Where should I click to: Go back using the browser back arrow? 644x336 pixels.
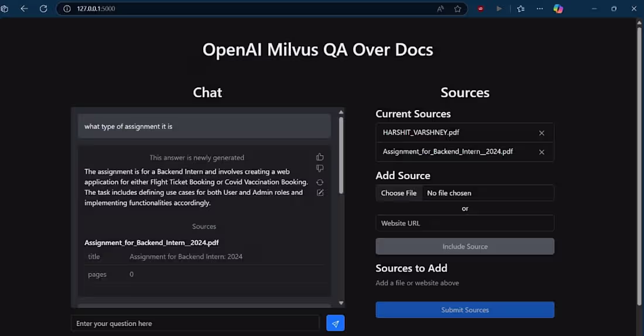(24, 9)
